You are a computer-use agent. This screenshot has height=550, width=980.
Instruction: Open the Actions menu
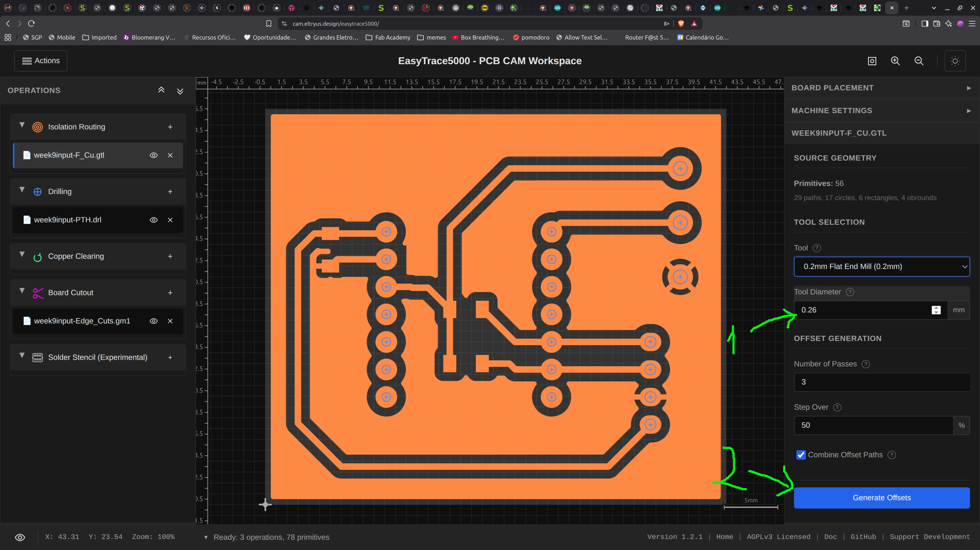(41, 61)
